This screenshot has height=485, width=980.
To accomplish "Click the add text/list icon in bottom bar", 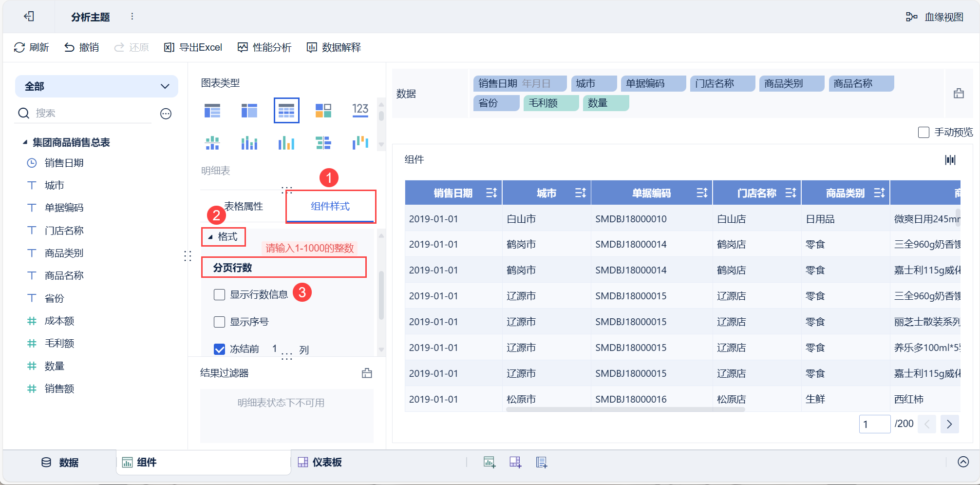I will 542,462.
